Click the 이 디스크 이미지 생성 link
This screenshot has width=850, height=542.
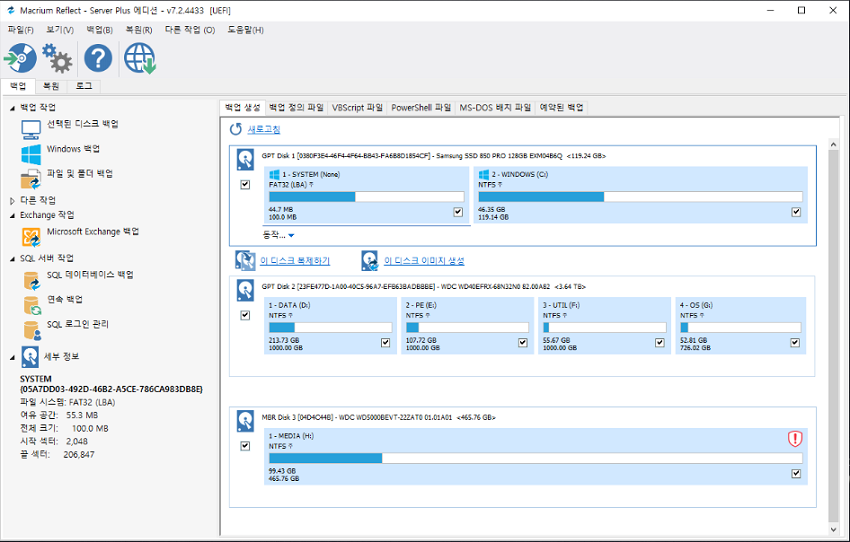(x=424, y=261)
